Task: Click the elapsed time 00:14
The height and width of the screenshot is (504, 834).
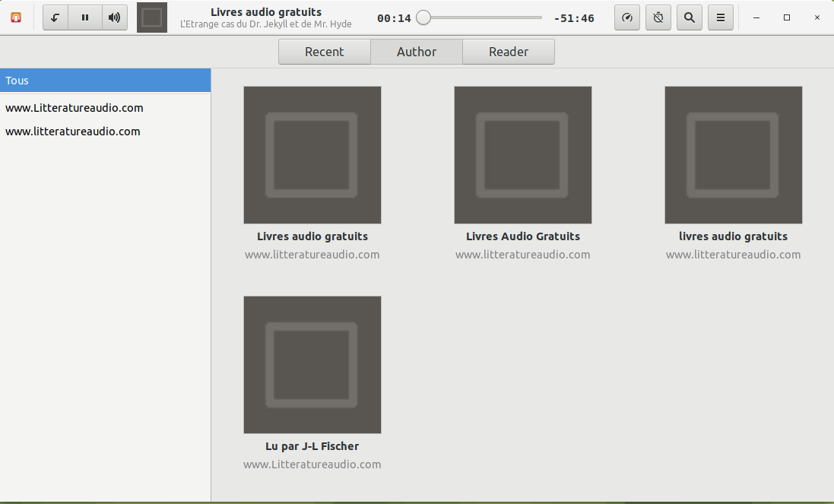Action: (394, 18)
